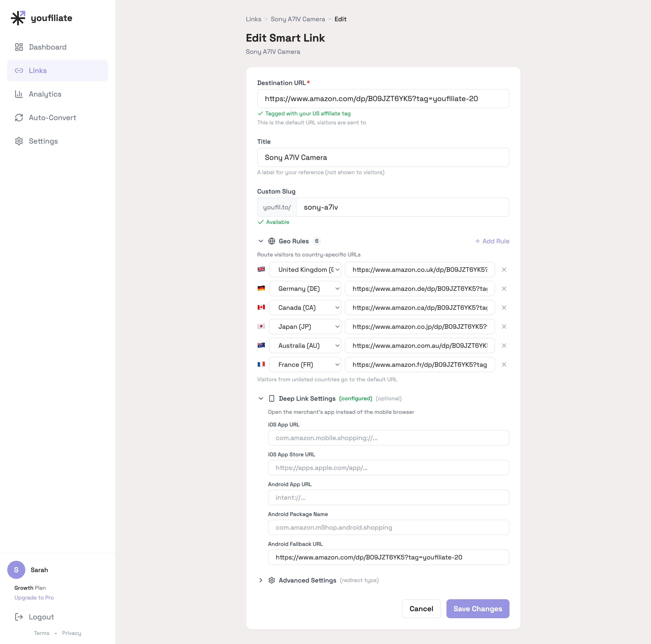Click the Dashboard grid icon
The height and width of the screenshot is (644, 651).
19,47
